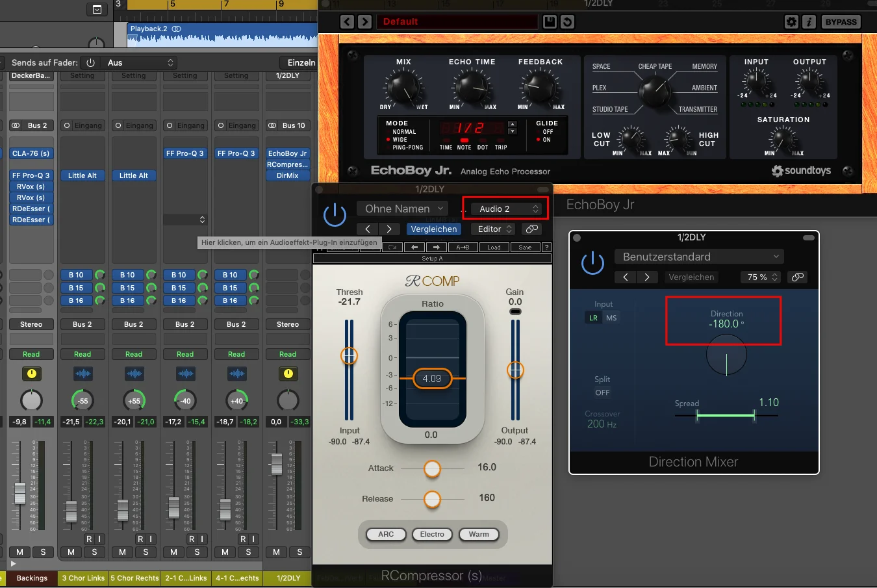Open DirMix plugin slot
877x588 pixels.
(x=288, y=175)
